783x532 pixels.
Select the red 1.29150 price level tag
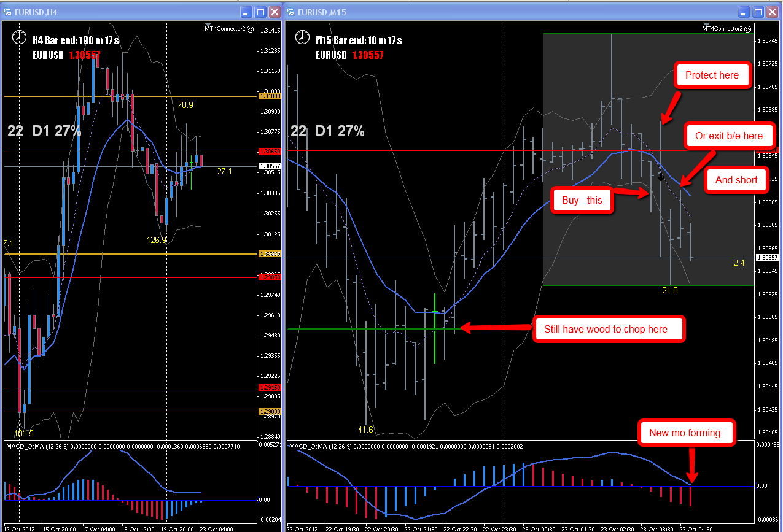tap(270, 388)
